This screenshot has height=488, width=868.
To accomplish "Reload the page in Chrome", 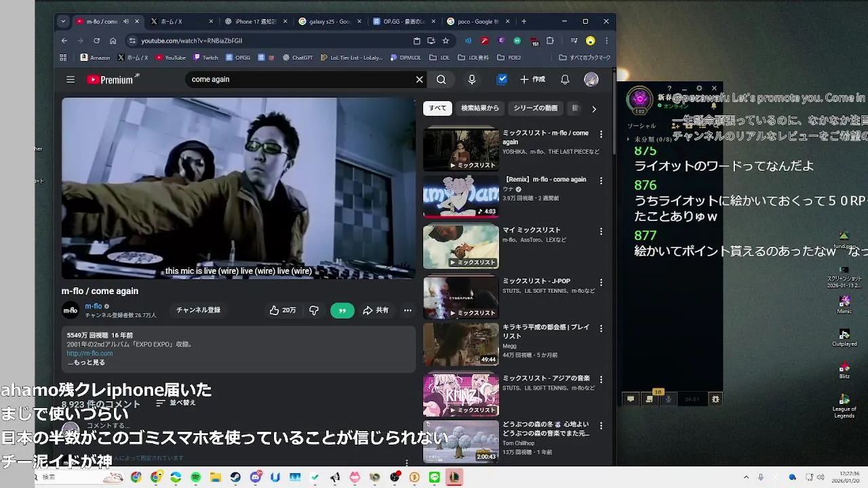I will 96,41.
